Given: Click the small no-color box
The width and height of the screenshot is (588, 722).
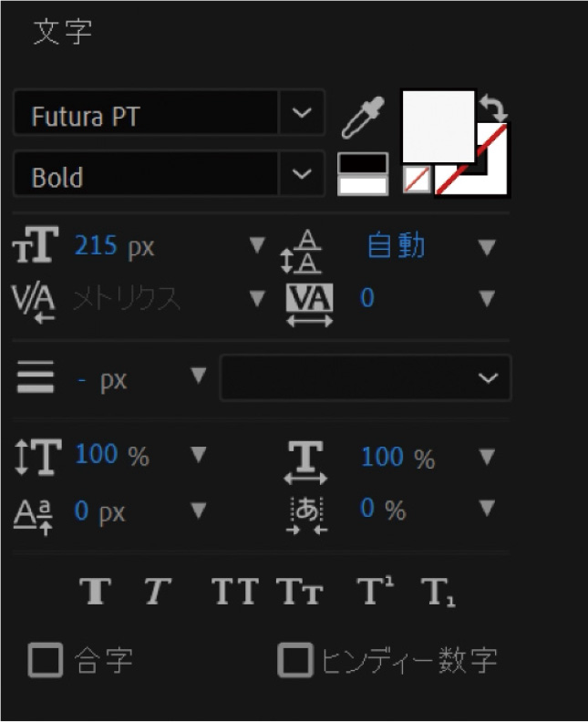Looking at the screenshot, I should [417, 180].
